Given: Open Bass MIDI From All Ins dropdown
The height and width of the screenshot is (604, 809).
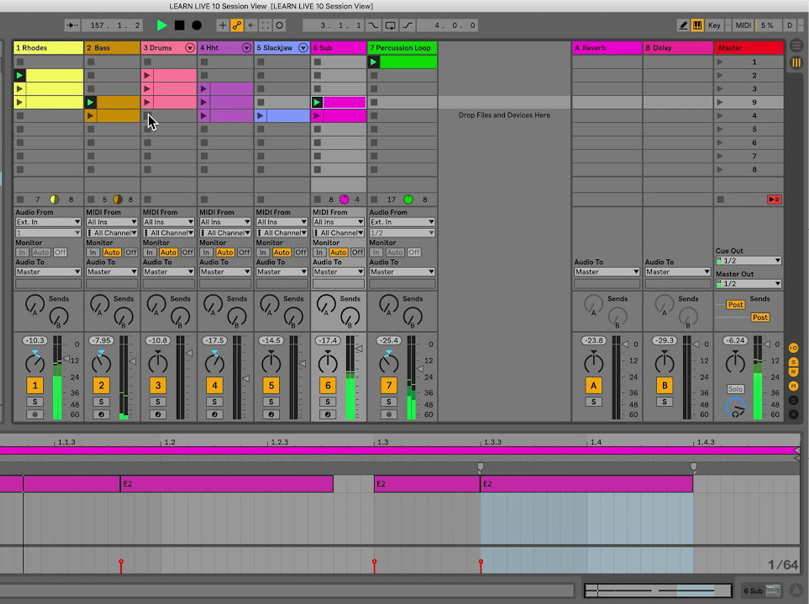Looking at the screenshot, I should point(112,222).
